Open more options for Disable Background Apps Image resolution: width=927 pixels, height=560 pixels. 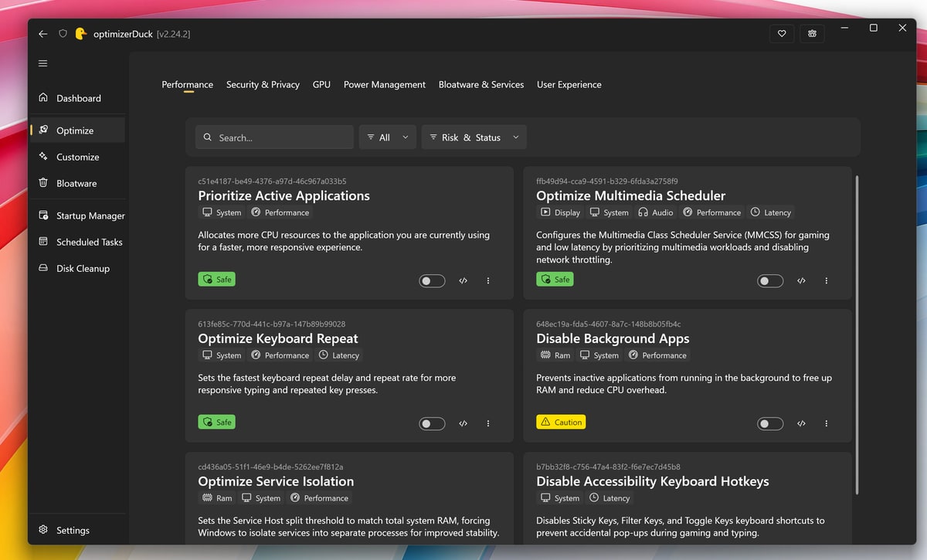coord(827,423)
